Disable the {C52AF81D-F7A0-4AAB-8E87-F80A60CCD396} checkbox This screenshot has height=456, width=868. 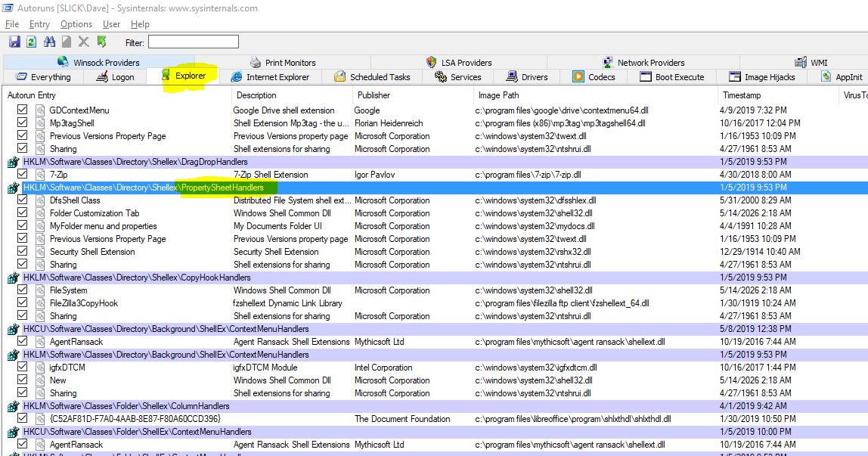tap(22, 418)
